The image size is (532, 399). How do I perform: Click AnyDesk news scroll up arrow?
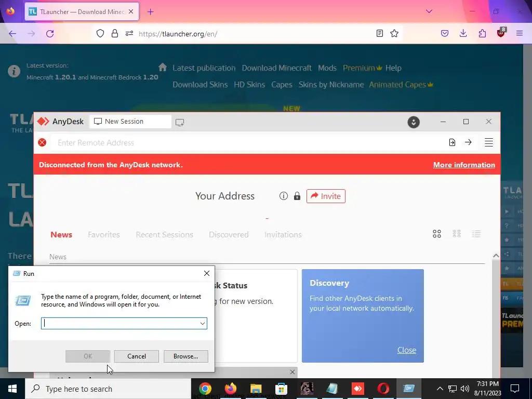point(496,256)
